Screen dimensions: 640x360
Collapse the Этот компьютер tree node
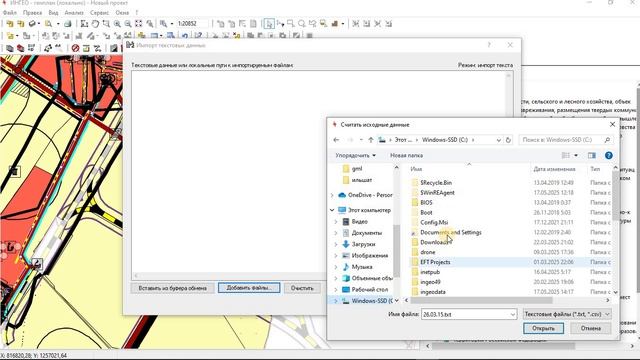click(x=332, y=210)
